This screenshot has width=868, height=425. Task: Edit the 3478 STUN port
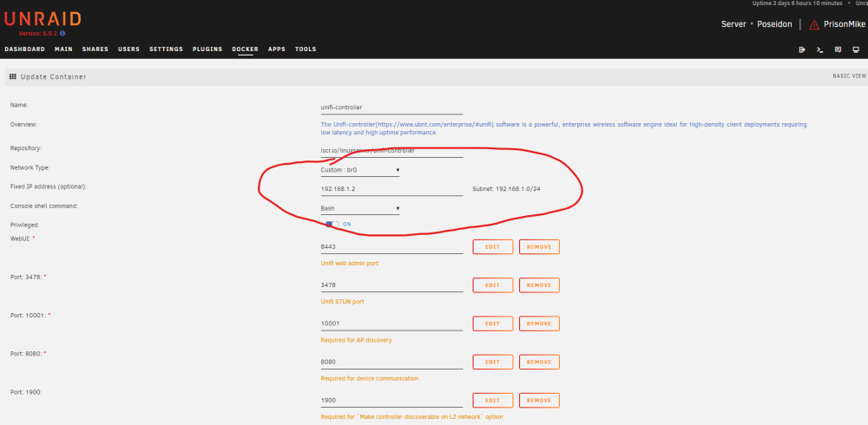click(x=493, y=285)
